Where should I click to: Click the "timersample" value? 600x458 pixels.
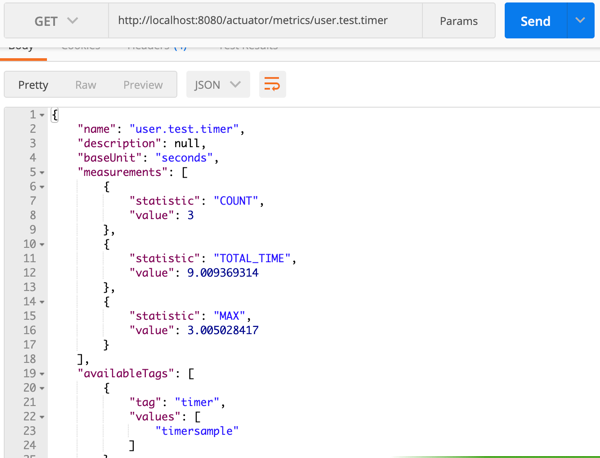197,431
